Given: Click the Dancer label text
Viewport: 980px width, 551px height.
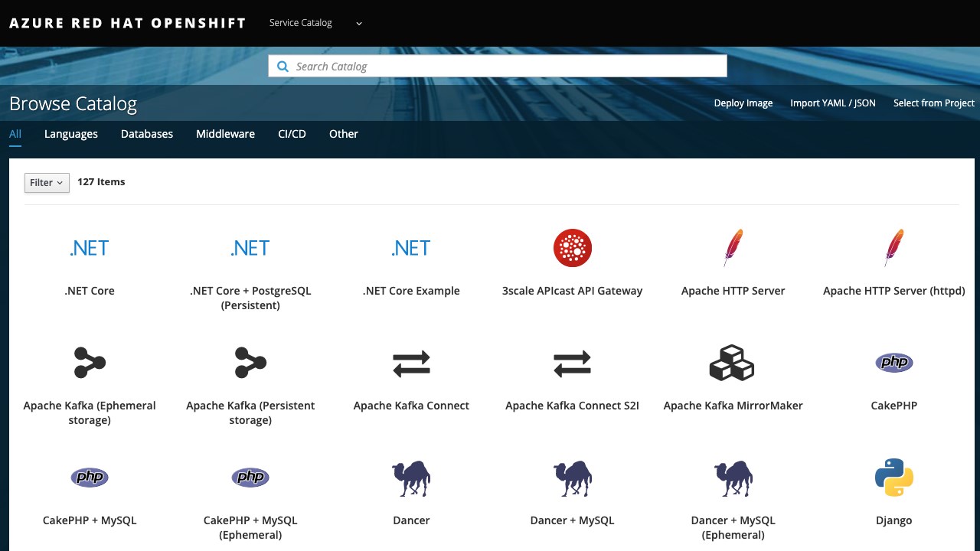Looking at the screenshot, I should (x=411, y=520).
